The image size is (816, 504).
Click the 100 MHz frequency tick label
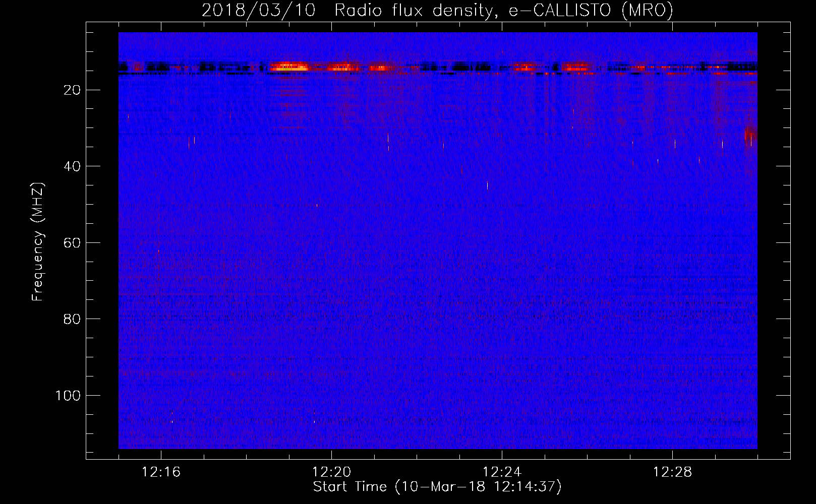[x=68, y=396]
